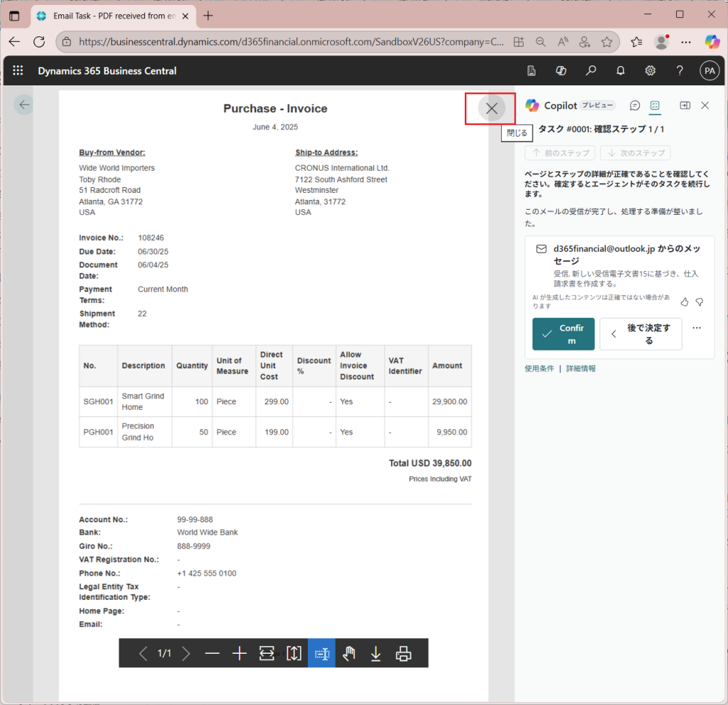Give thumbs up feedback
This screenshot has width=728, height=705.
685,302
